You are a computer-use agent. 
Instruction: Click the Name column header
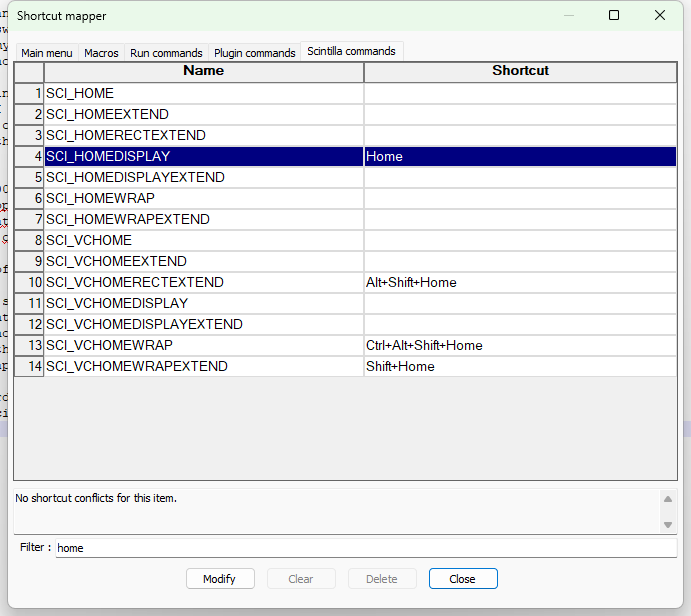204,72
